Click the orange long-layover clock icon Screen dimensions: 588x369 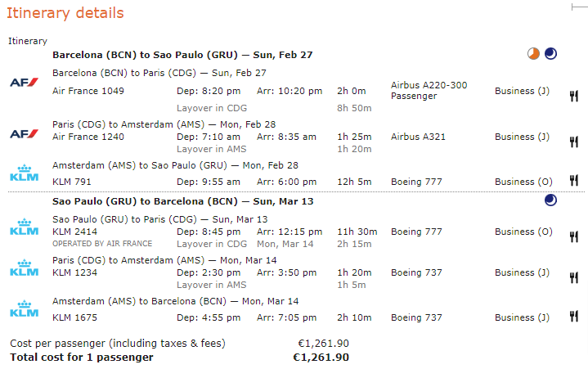pyautogui.click(x=533, y=55)
